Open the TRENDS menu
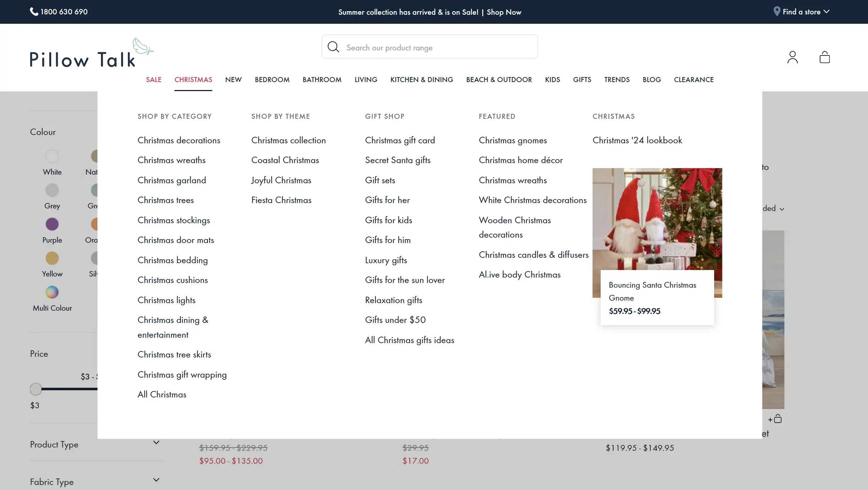 617,80
